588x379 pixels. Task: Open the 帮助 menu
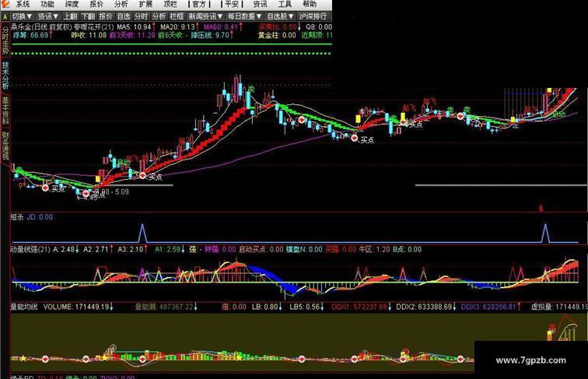pos(310,4)
